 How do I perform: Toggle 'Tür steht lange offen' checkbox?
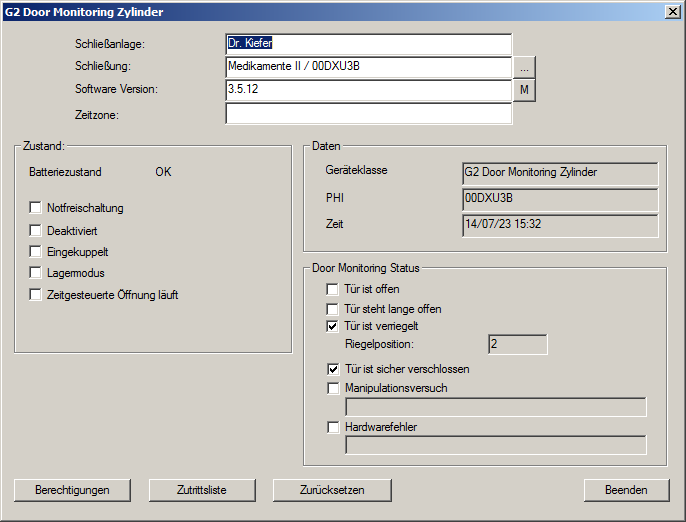click(334, 309)
